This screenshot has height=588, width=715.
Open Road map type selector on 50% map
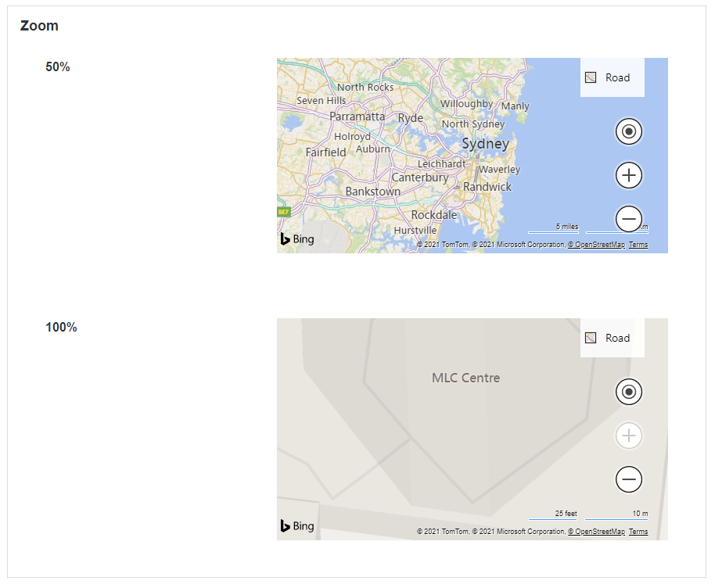pos(612,77)
